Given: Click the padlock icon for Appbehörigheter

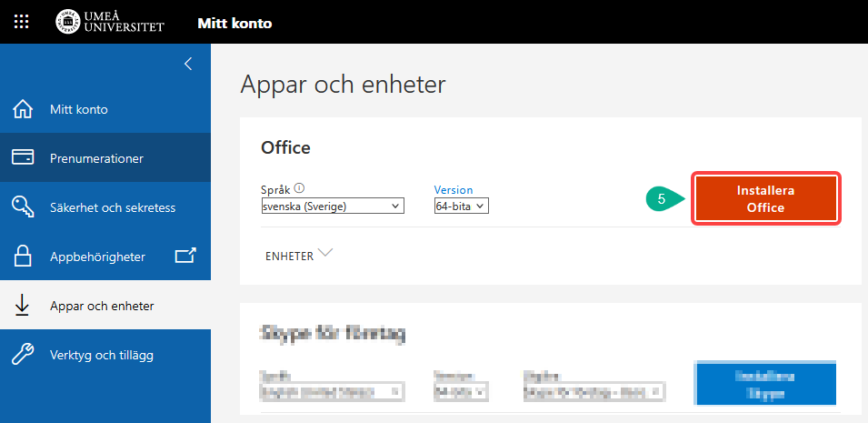Looking at the screenshot, I should click(x=23, y=257).
